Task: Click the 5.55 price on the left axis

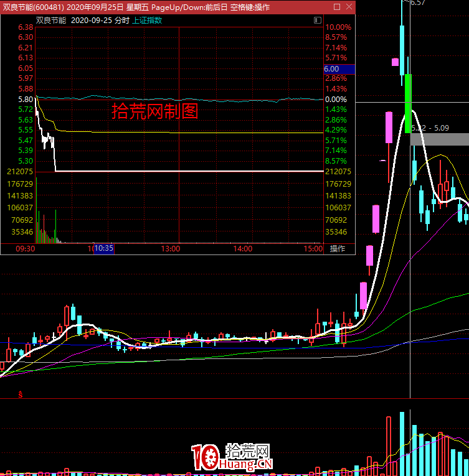Action: click(x=26, y=130)
